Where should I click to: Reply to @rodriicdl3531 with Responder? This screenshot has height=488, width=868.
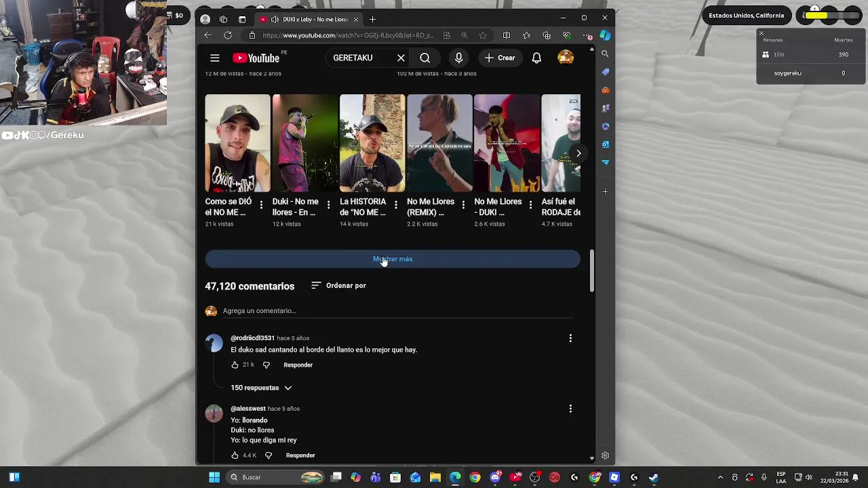click(298, 365)
